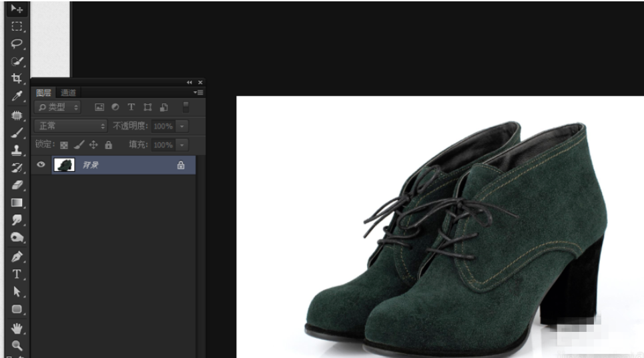Click the Horizontal Type tool
The width and height of the screenshot is (644, 358).
[x=17, y=275]
